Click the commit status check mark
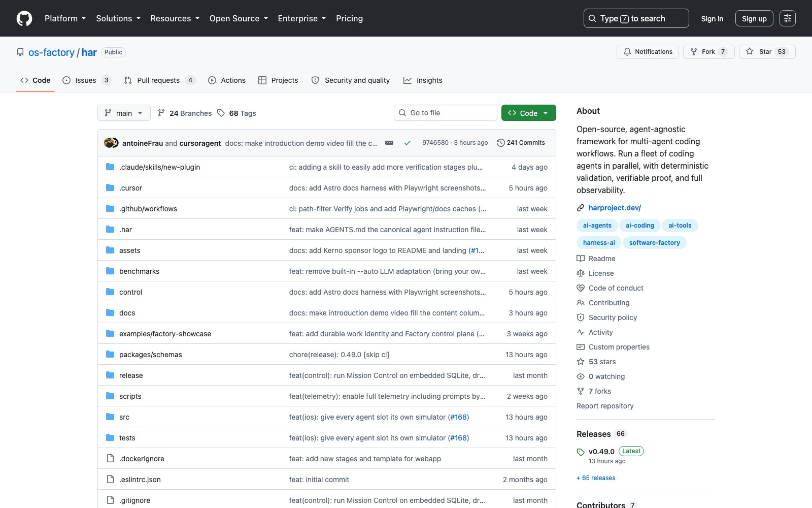Screen dimensions: 812x508 tap(408, 143)
